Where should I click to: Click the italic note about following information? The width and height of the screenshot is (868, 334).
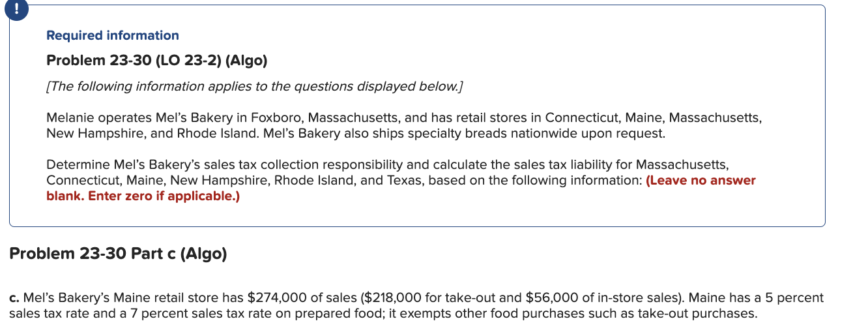(255, 87)
